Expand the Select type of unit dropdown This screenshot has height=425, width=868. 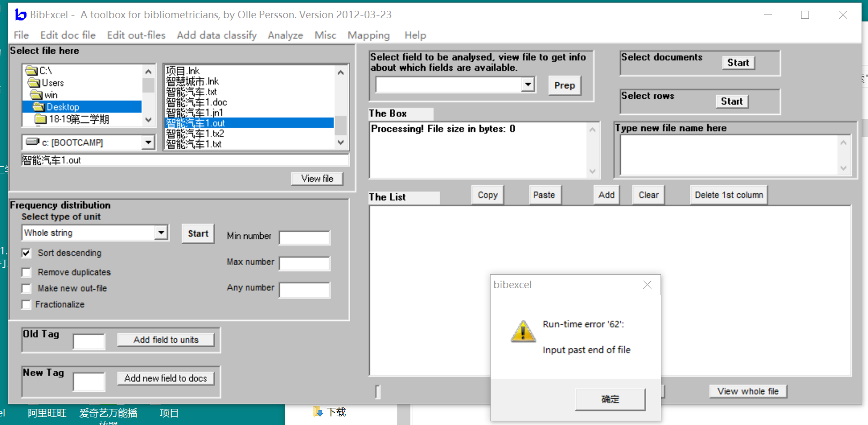161,232
